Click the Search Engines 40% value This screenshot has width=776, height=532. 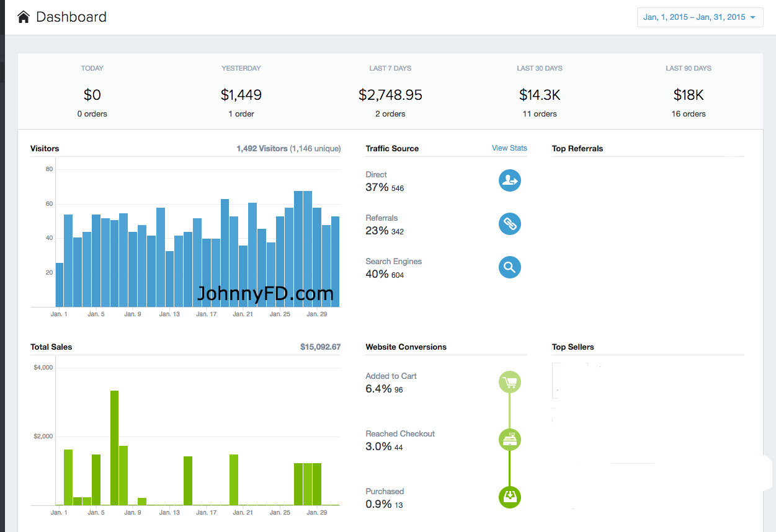click(x=377, y=274)
